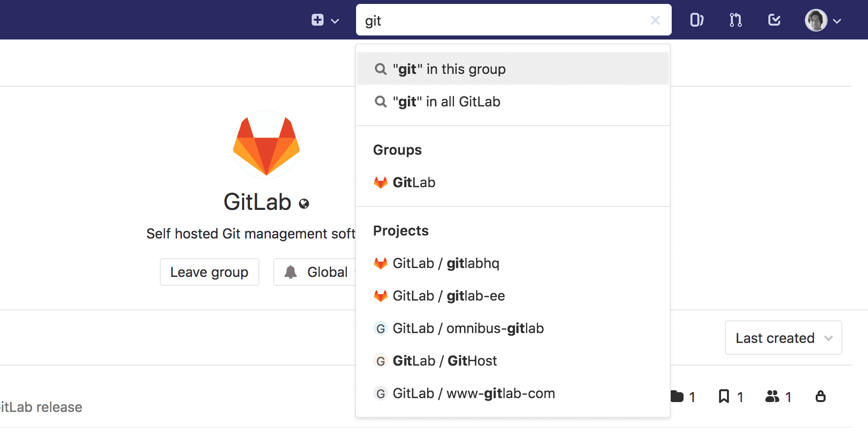Open the Last created sort dropdown
The height and width of the screenshot is (440, 868).
(783, 338)
